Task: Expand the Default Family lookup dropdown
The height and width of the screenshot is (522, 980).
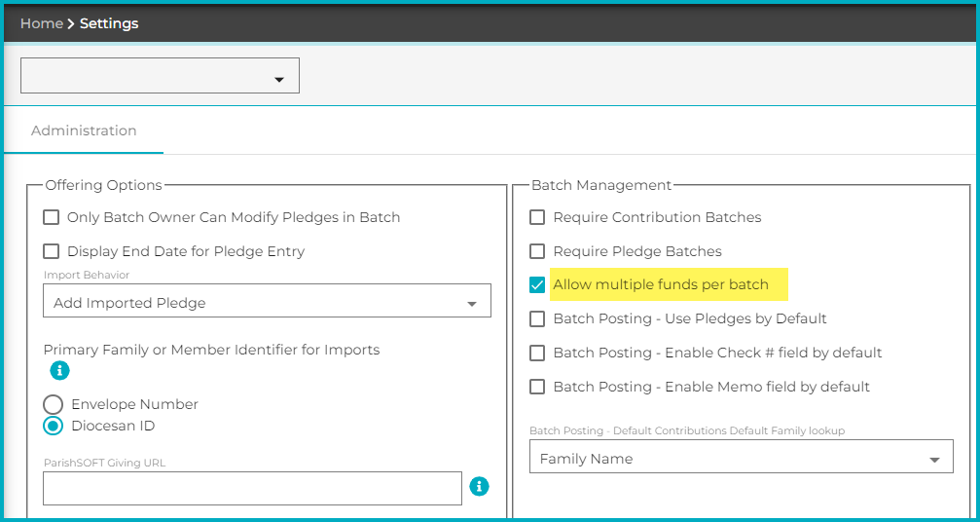Action: coord(741,459)
